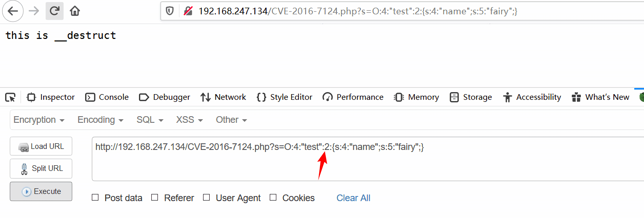Viewport: 644px width, 218px height.
Task: Open the Inspector panel
Action: 51,97
